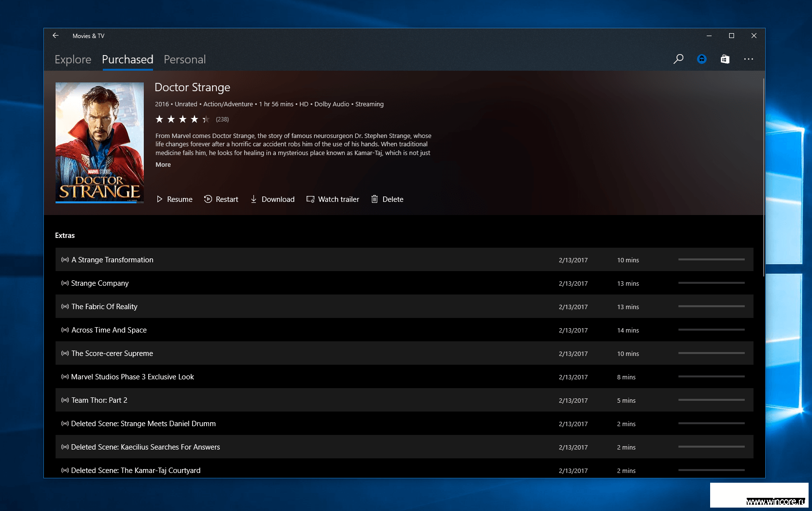Image resolution: width=812 pixels, height=511 pixels.
Task: Click progress bar of Team Thor: Part 2
Action: [x=712, y=400]
